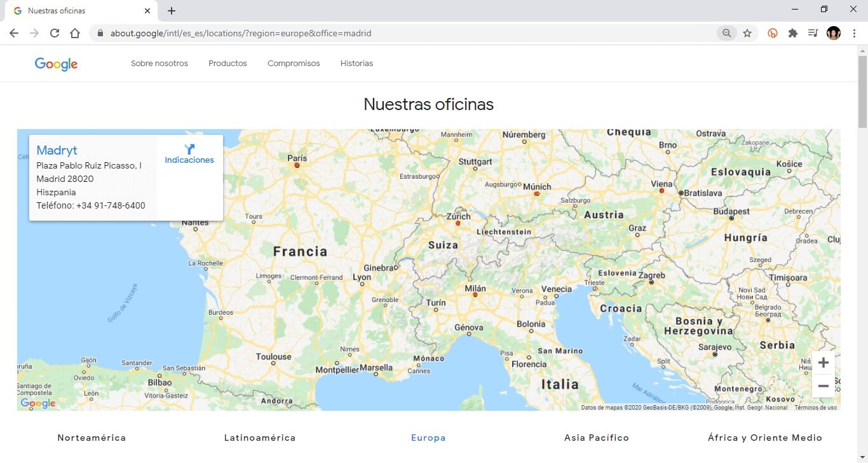Click the Indicaciones link

189,160
